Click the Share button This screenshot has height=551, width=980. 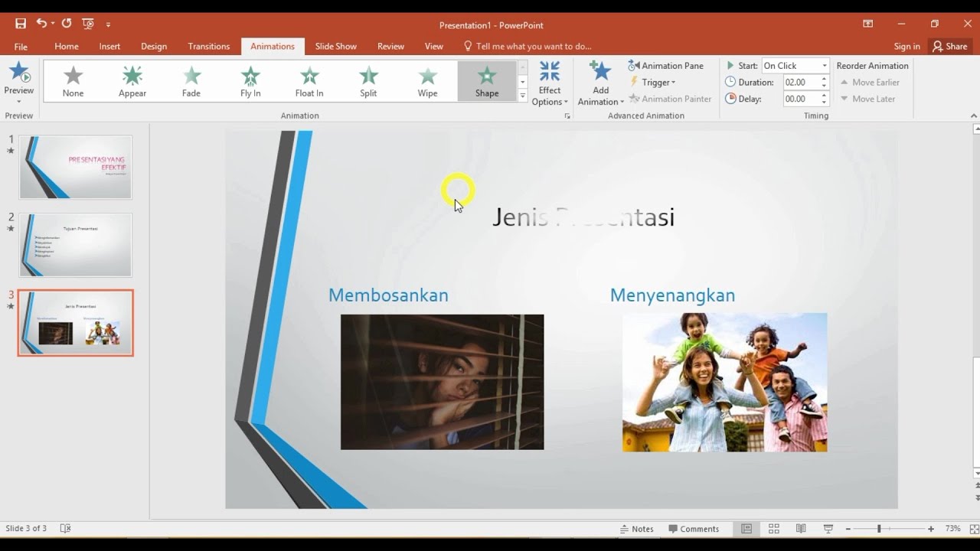(x=950, y=46)
